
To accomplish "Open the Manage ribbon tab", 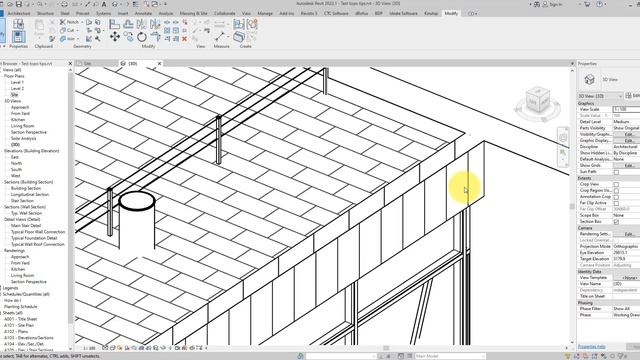I will coord(265,13).
